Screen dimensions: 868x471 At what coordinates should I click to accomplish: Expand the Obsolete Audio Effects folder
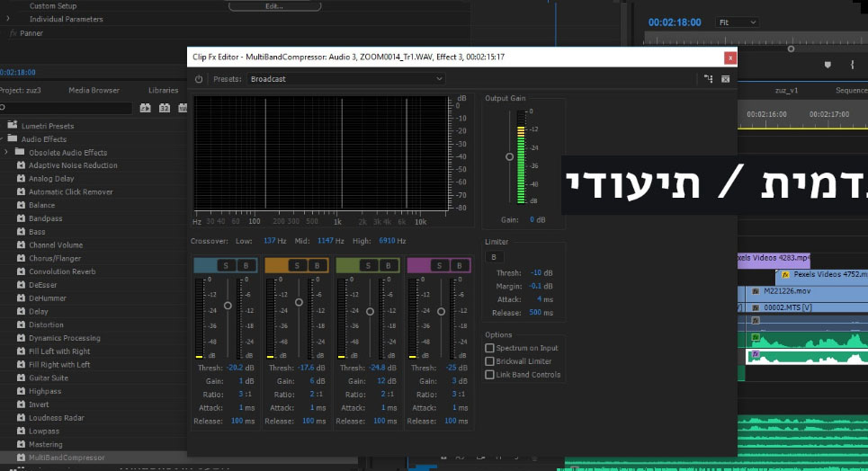(7, 153)
